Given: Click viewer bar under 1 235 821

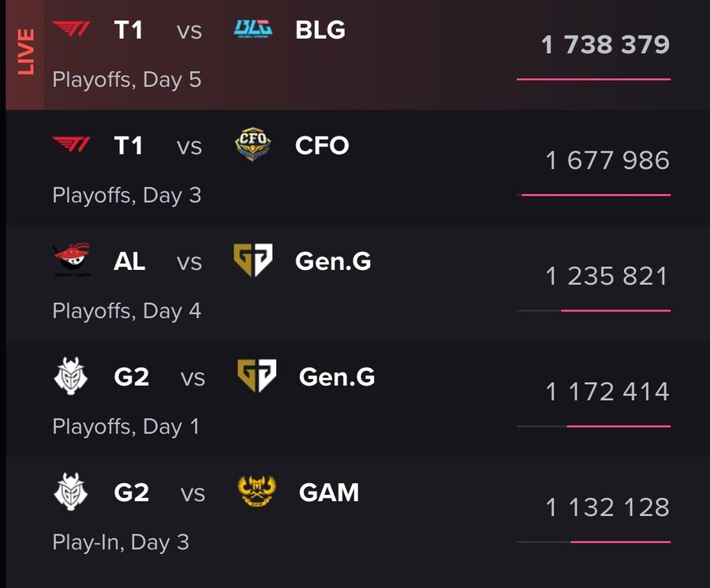Looking at the screenshot, I should tap(593, 311).
